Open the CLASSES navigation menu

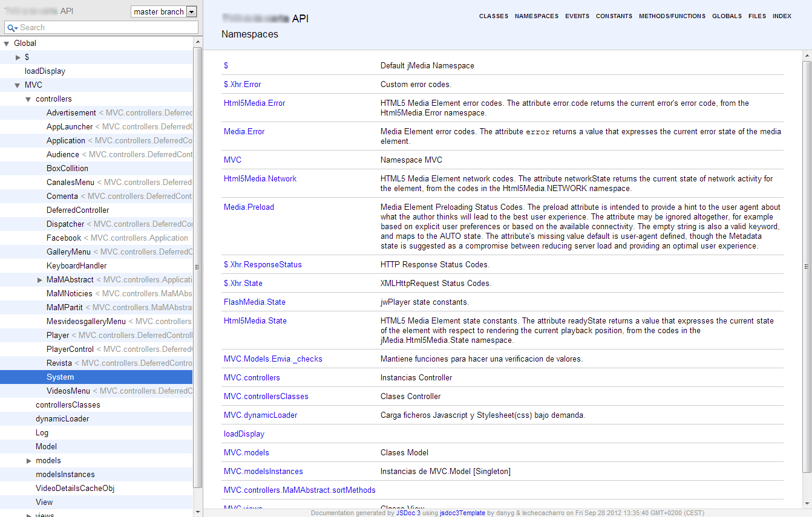(x=493, y=16)
